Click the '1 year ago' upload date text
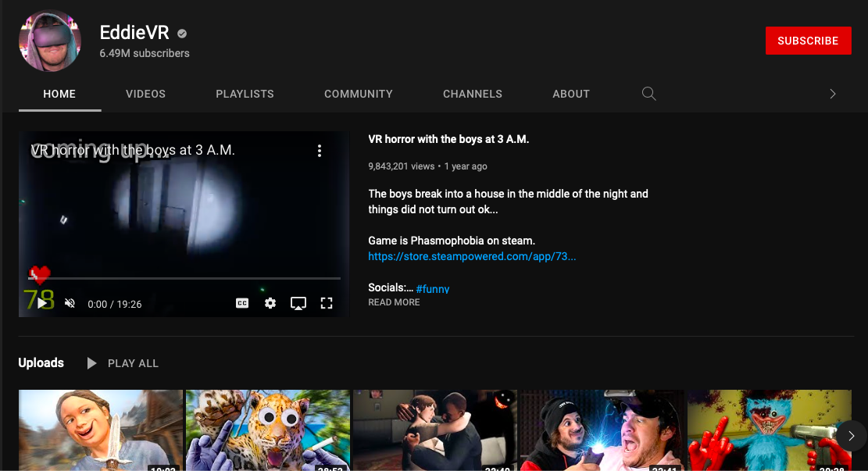Screen dimensions: 868x471 466,166
